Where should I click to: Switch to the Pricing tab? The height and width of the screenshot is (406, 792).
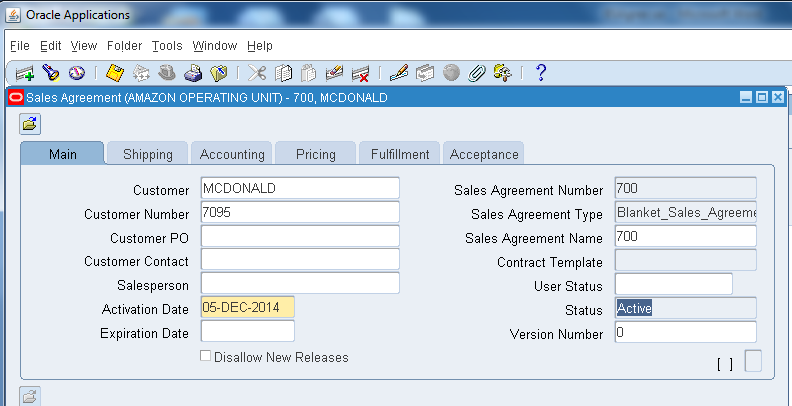click(x=316, y=154)
